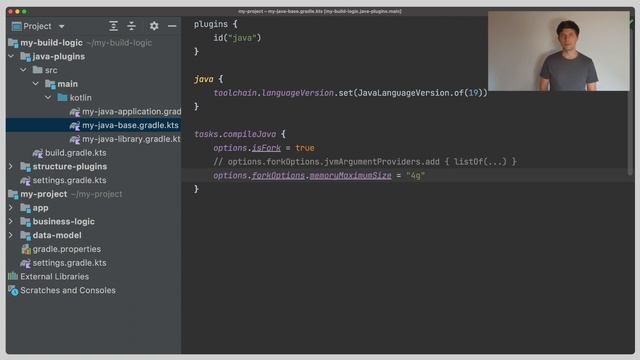The width and height of the screenshot is (640, 360).
Task: Collapse the kotlin folder
Action: pyautogui.click(x=48, y=98)
